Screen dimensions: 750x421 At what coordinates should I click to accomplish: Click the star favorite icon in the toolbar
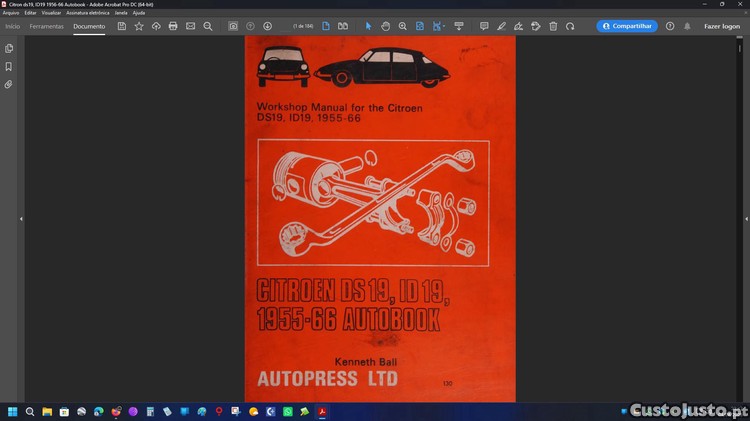point(139,26)
